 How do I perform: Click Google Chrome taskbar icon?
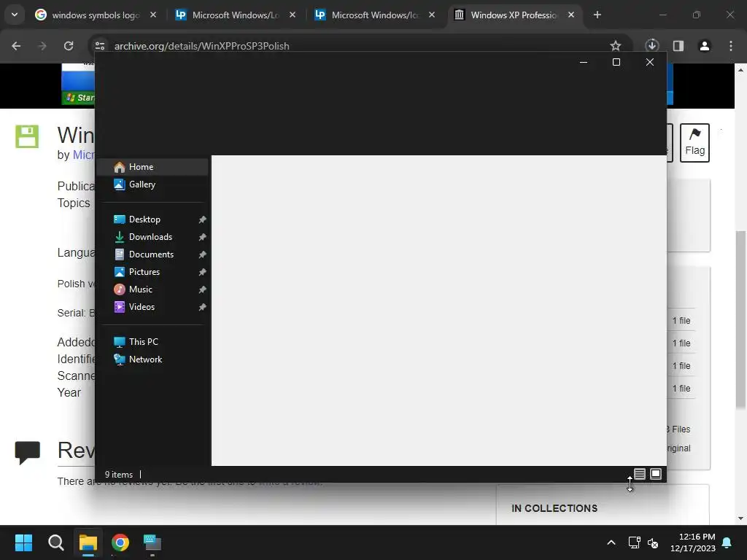pyautogui.click(x=120, y=542)
